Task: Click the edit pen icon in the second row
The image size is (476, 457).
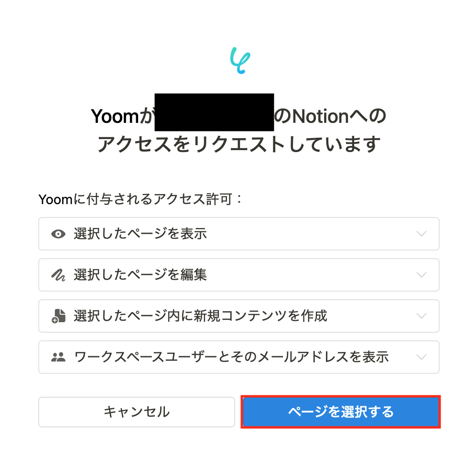Action: 57,275
